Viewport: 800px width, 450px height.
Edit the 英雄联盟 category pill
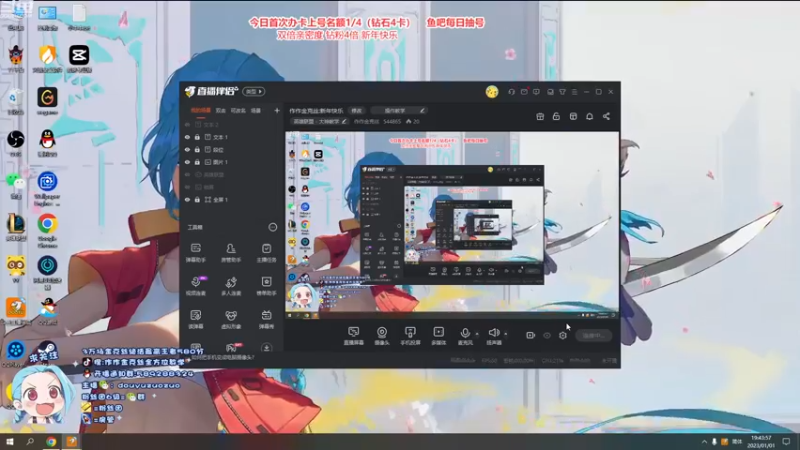pyautogui.click(x=320, y=121)
